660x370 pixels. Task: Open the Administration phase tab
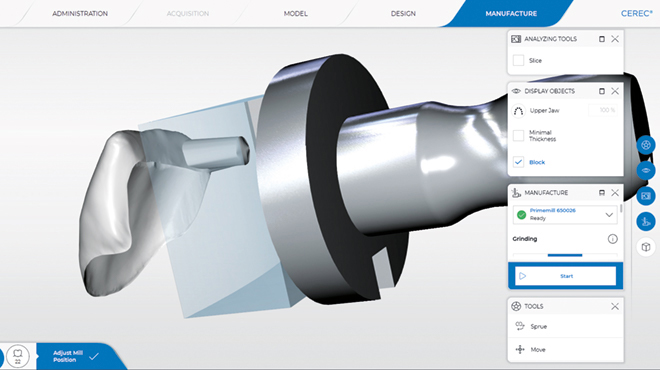pos(80,13)
